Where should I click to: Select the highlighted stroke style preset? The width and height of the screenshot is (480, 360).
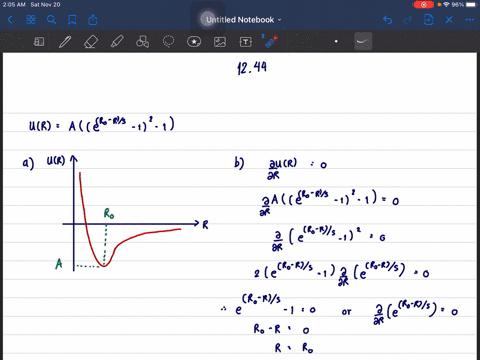pyautogui.click(x=363, y=41)
